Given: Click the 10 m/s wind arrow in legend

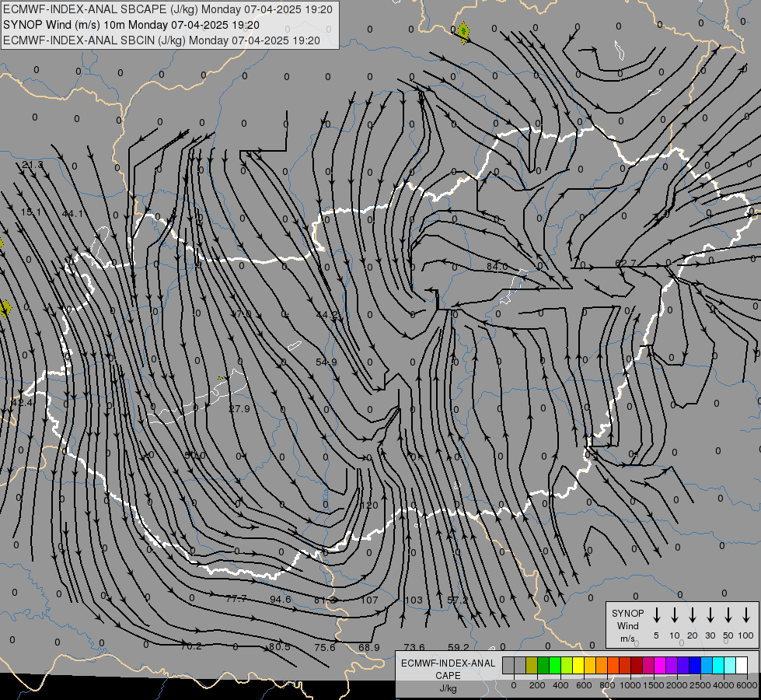Looking at the screenshot, I should click(x=675, y=615).
